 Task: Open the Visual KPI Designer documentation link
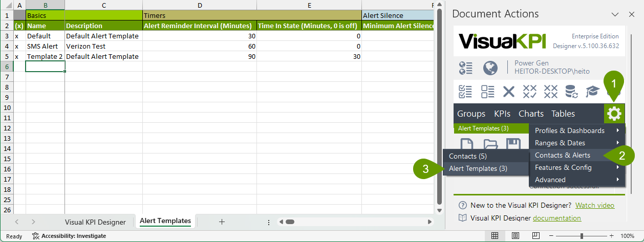pos(556,218)
